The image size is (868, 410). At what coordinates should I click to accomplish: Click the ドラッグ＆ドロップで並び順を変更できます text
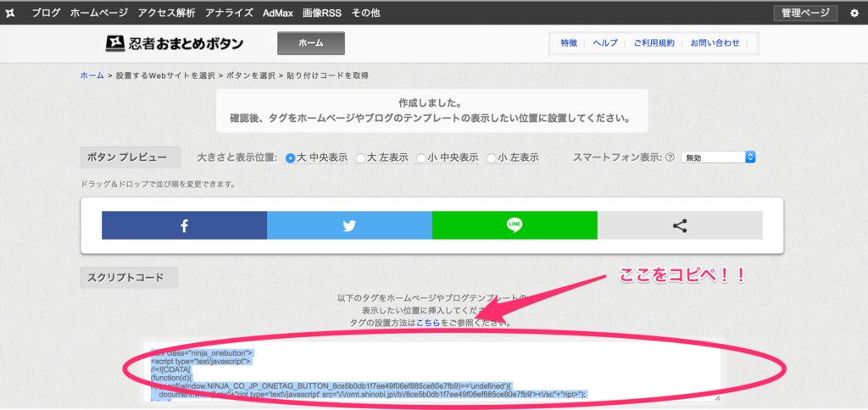tap(158, 185)
